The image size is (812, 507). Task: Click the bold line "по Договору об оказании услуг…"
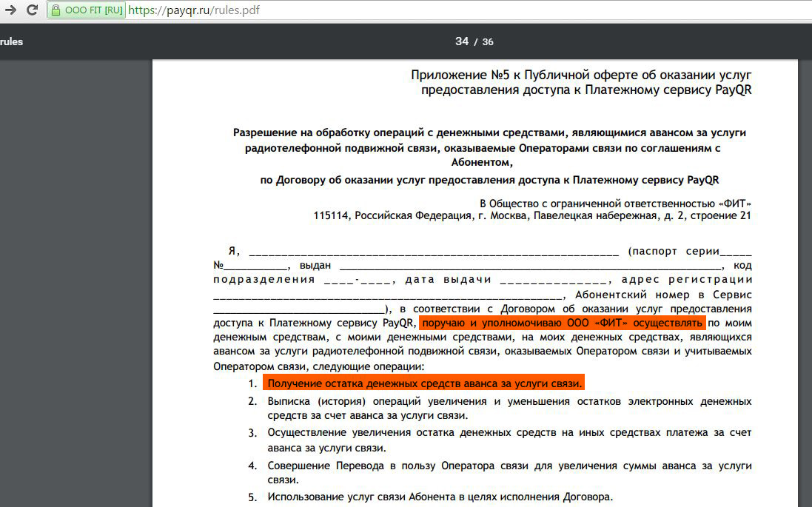click(489, 180)
